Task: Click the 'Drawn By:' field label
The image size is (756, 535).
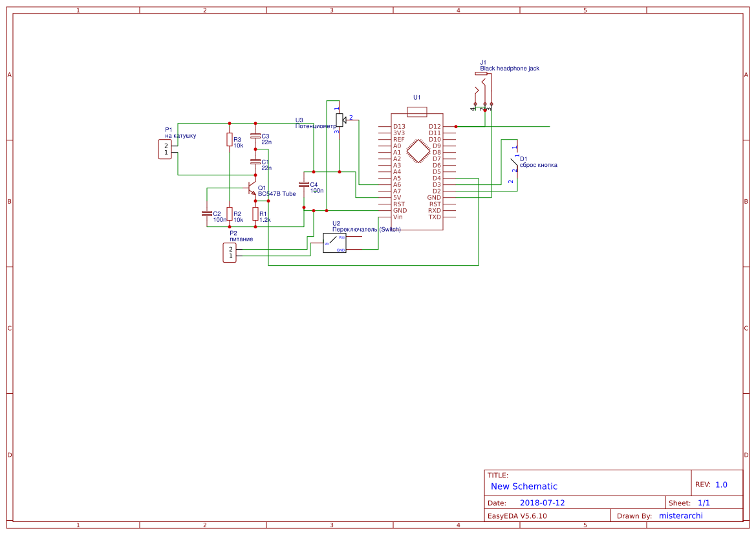Action: click(634, 516)
